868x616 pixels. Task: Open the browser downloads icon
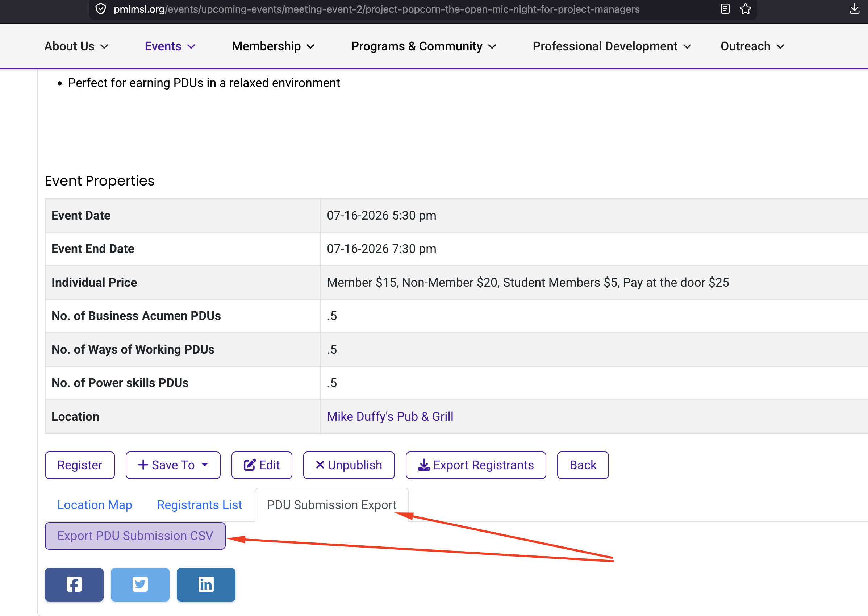[x=854, y=9]
